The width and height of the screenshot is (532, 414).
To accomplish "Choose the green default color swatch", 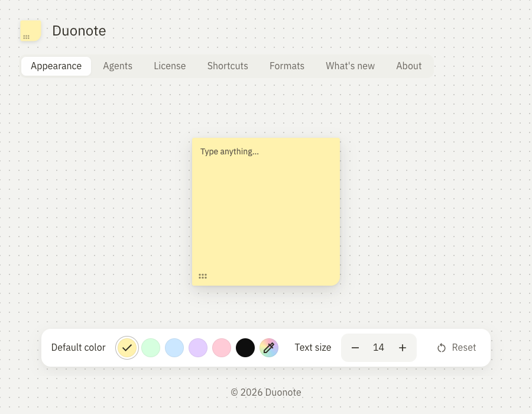I will coord(151,348).
